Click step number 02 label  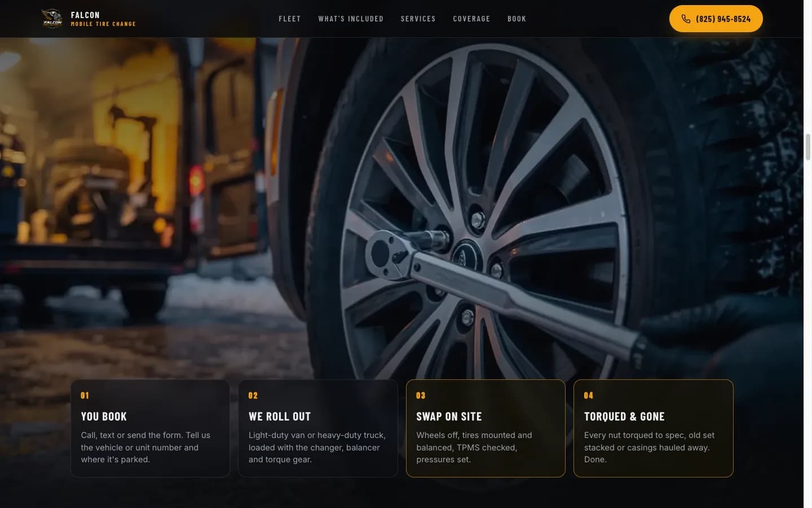pos(253,396)
